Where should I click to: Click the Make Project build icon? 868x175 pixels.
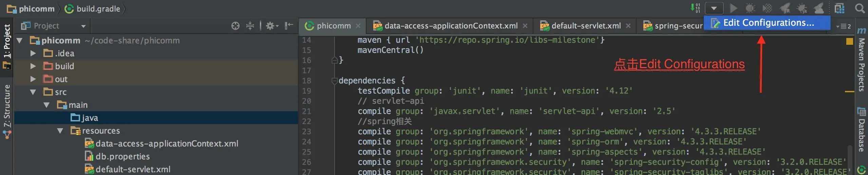tap(695, 8)
